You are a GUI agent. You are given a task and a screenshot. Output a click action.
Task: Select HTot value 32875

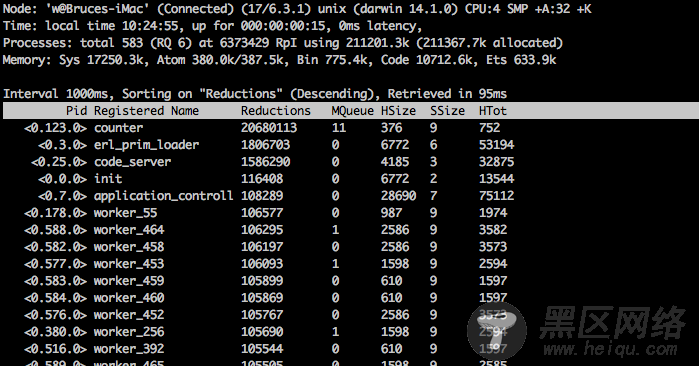click(x=496, y=162)
